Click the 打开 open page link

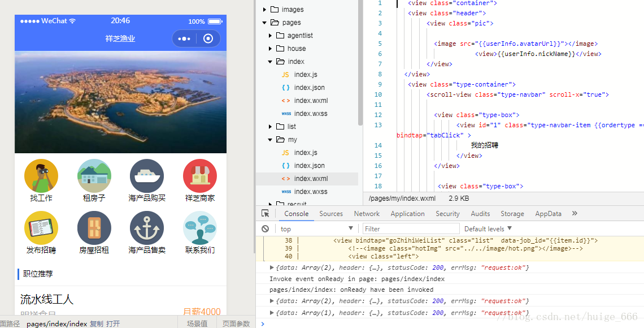[x=113, y=324]
